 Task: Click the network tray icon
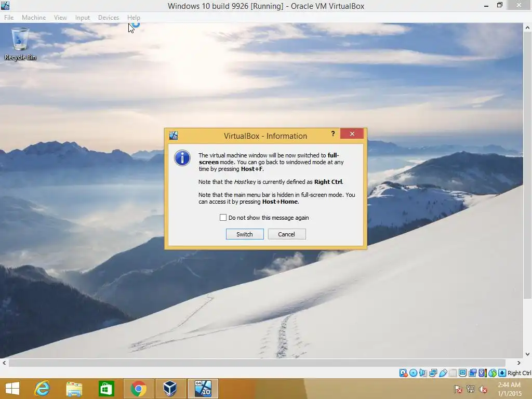click(471, 389)
